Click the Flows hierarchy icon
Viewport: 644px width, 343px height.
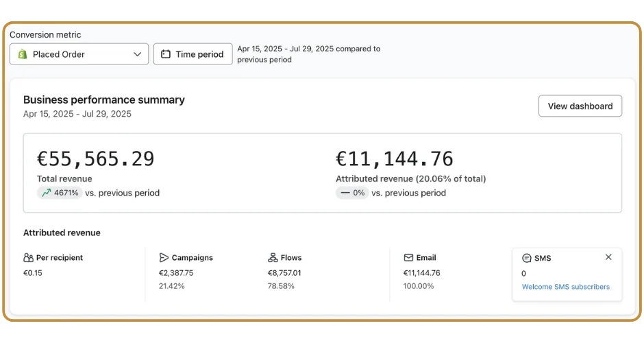(x=273, y=258)
